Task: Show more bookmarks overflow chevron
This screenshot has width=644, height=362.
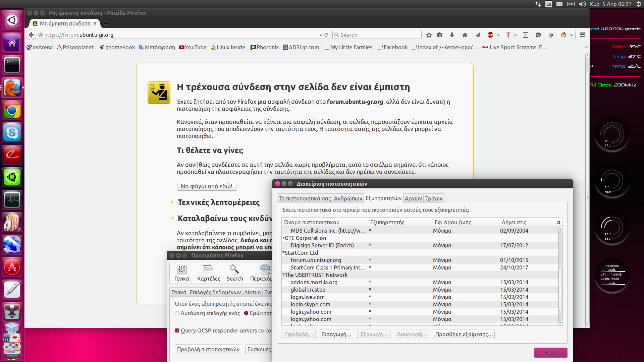Action: pyautogui.click(x=586, y=48)
